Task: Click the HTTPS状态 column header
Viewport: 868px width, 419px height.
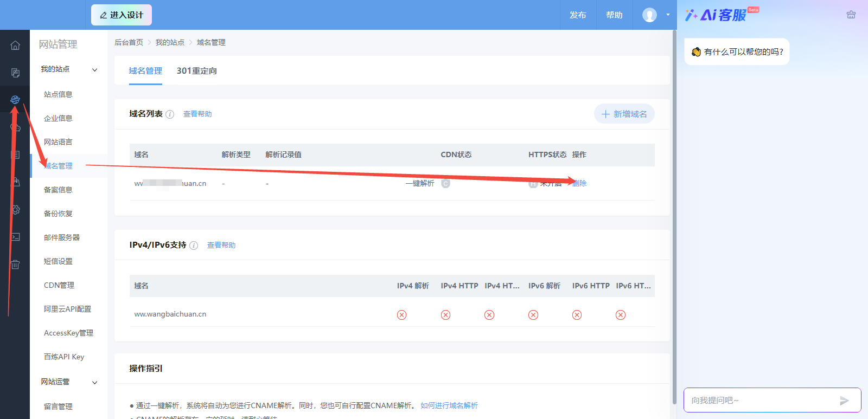Action: coord(547,155)
